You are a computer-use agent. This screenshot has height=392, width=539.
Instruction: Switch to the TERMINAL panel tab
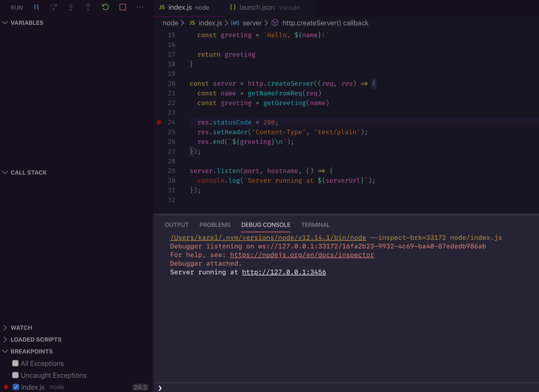pyautogui.click(x=315, y=225)
